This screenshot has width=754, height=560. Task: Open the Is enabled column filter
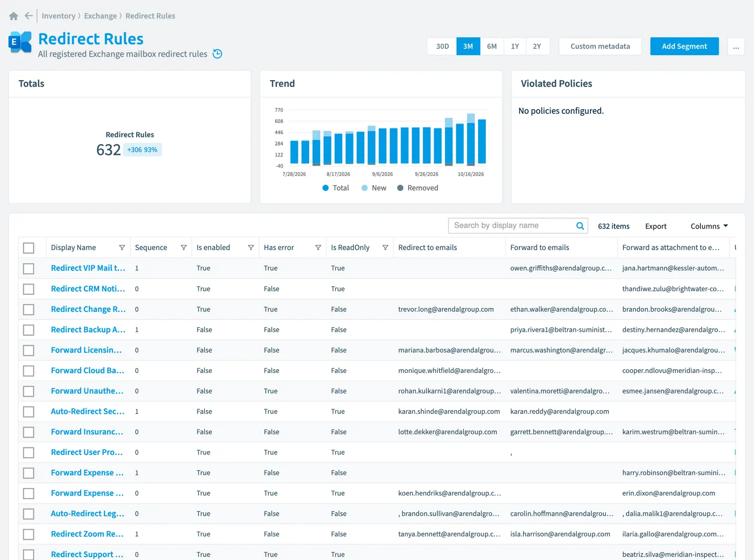pyautogui.click(x=251, y=248)
